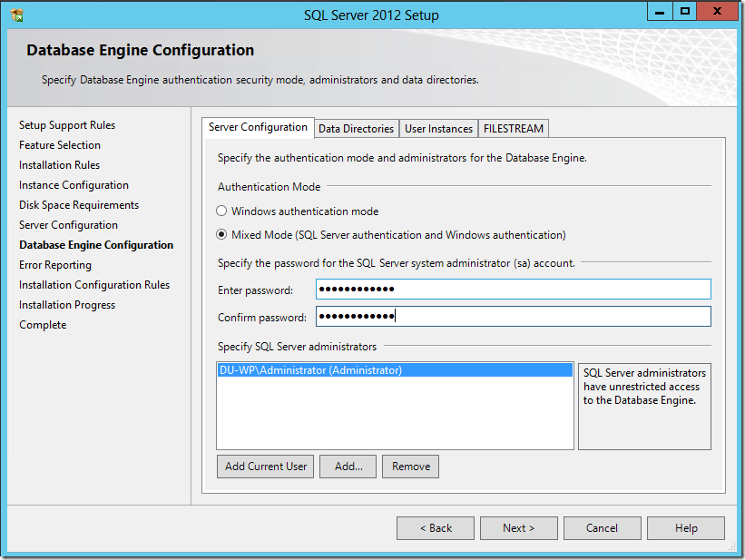Close the SQL Server Setup window
This screenshot has width=745, height=560.
(x=717, y=12)
